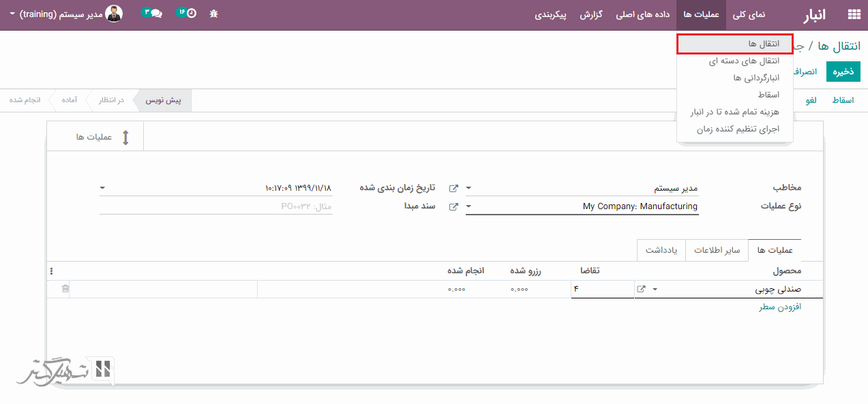Viewport: 868px width, 404px height.
Task: Expand the مخاطب dropdown arrow
Action: [468, 188]
